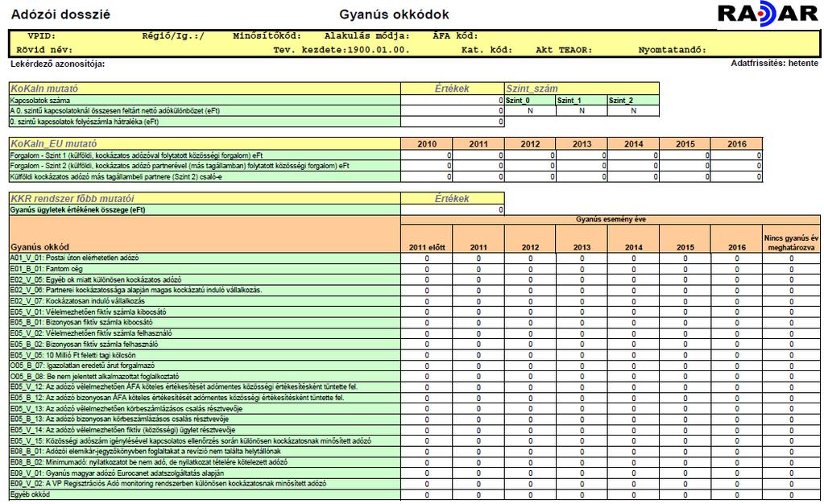Click the 'Szint_0' column cell
This screenshot has height=504, width=824.
click(530, 100)
